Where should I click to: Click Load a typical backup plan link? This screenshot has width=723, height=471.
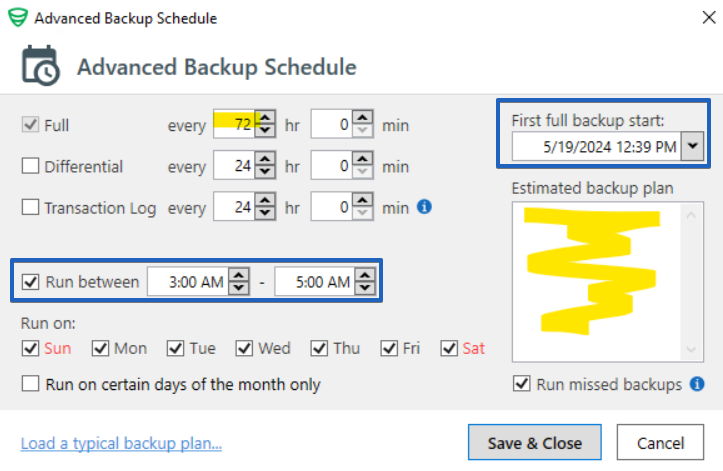tap(121, 443)
